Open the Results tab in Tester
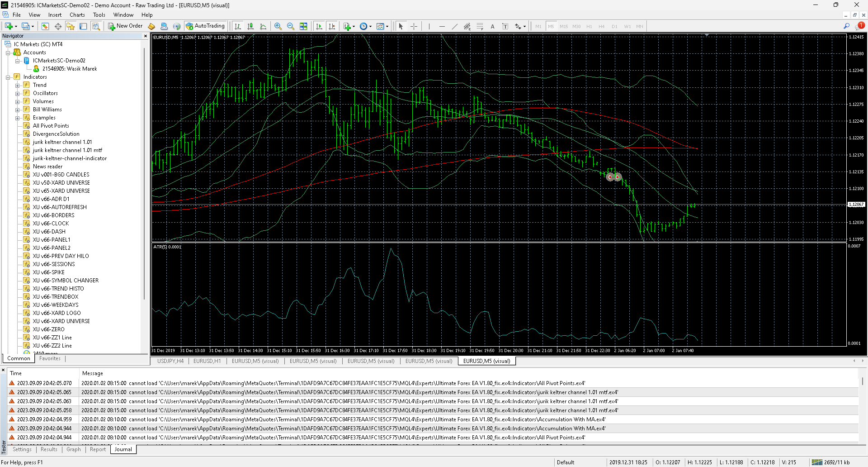This screenshot has height=467, width=868. tap(49, 449)
